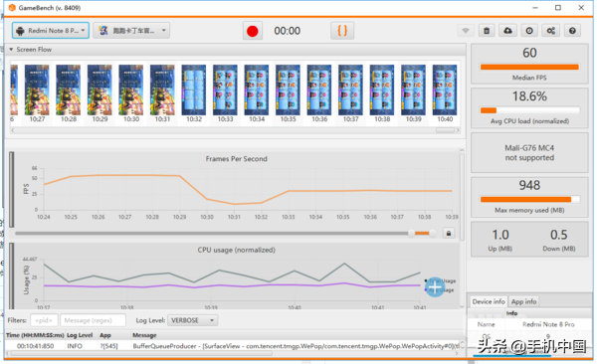Click the Avg CPU load 18.6% tile

coord(529,108)
